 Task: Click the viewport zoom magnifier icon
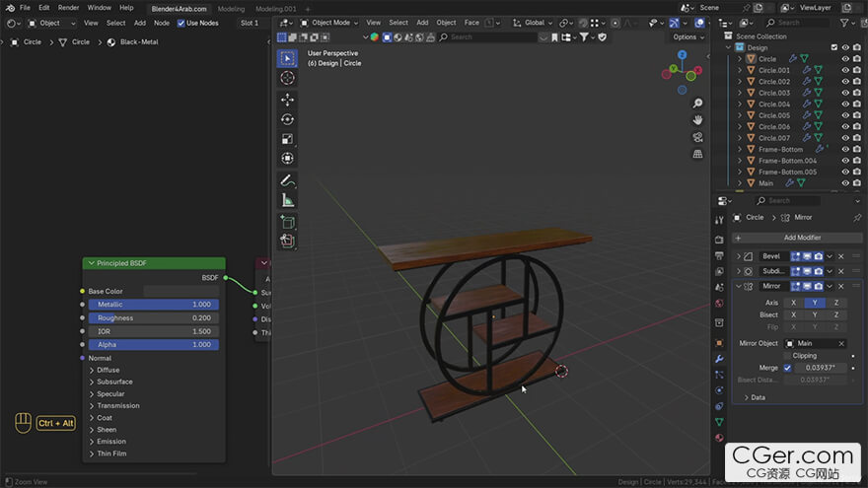pyautogui.click(x=697, y=104)
